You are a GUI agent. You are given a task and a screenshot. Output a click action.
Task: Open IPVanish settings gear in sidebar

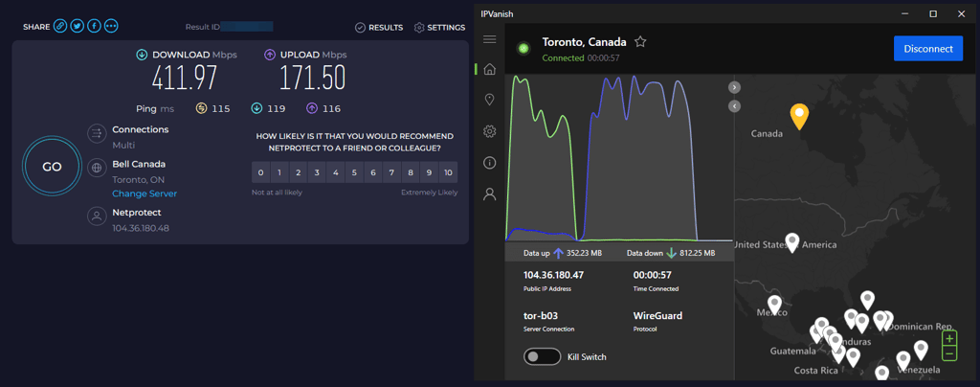coord(489,131)
